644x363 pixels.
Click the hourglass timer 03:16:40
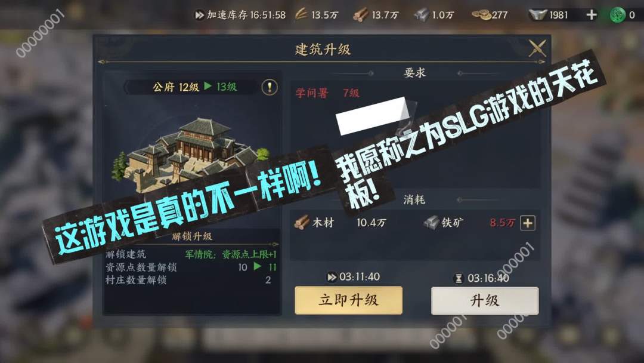coord(482,278)
